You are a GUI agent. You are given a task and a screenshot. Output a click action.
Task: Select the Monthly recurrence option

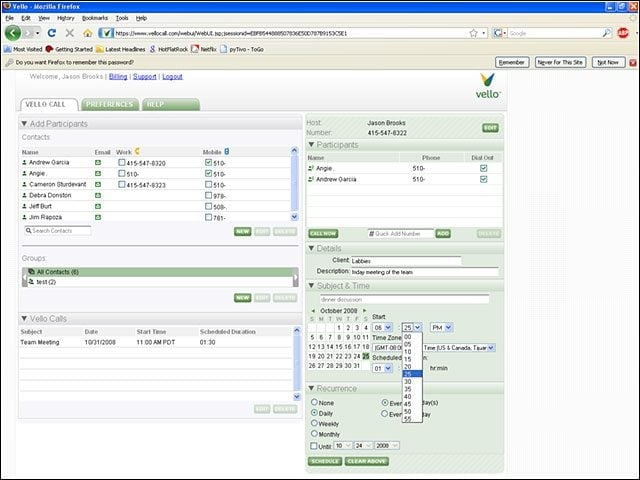coord(314,433)
